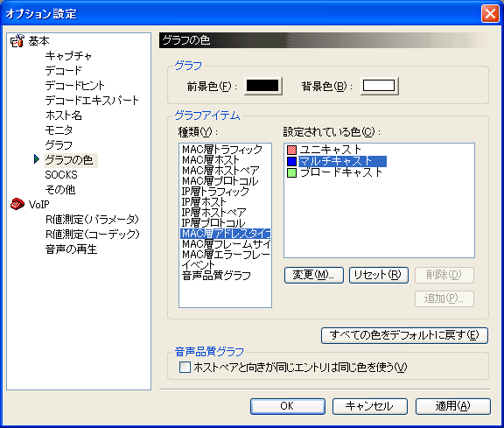Enable ホストペアと向きが同じエントリは同じ色を使う checkbox

185,367
